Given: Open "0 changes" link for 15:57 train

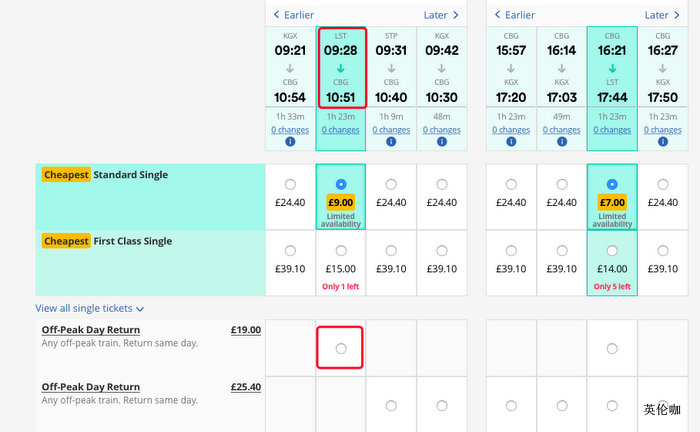Looking at the screenshot, I should tap(511, 130).
